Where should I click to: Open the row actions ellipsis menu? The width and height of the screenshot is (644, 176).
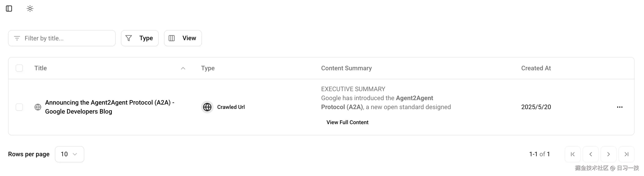click(x=620, y=107)
